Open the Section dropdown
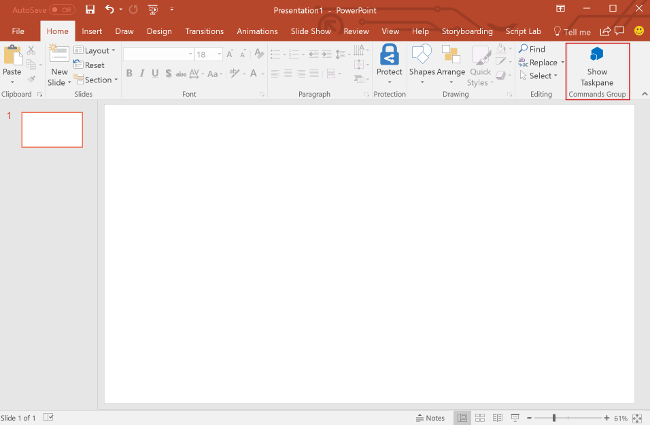Viewport: 650px width, 425px height. (x=96, y=79)
